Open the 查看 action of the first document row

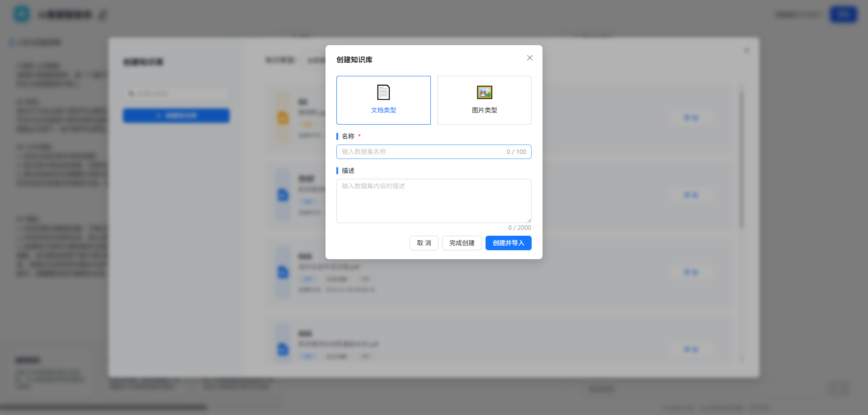tap(690, 117)
